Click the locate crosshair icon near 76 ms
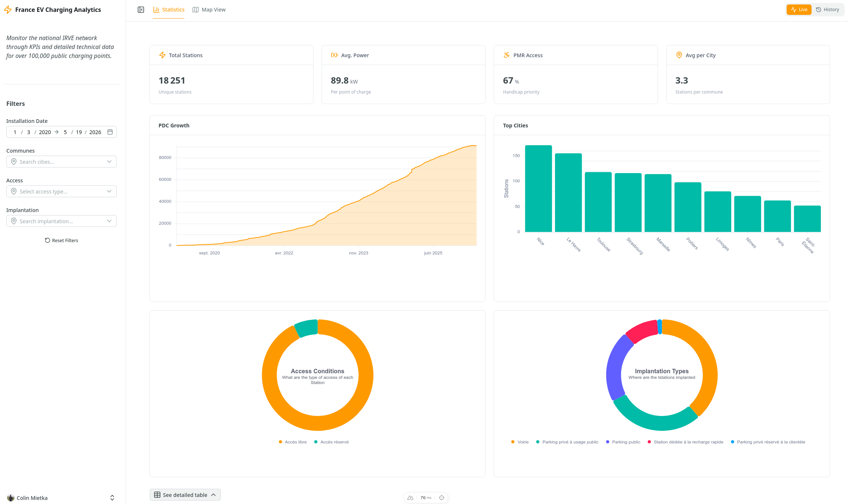Screen dimensions: 848x504 (x=441, y=497)
